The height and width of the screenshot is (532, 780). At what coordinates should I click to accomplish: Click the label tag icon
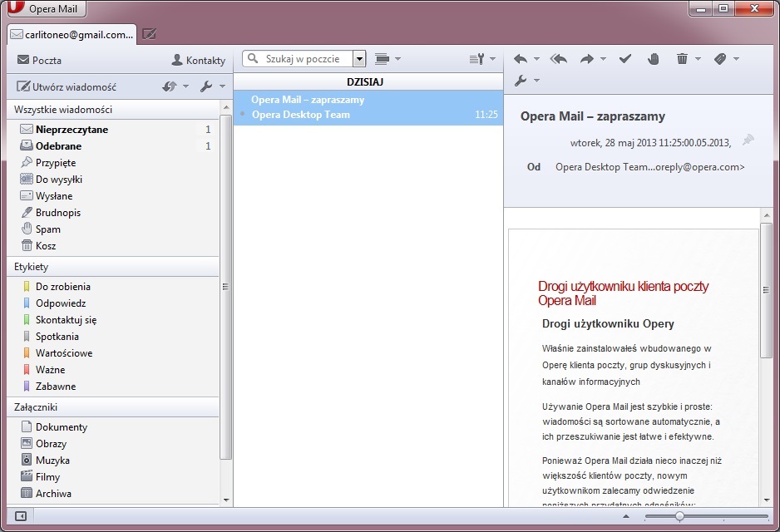pos(720,59)
